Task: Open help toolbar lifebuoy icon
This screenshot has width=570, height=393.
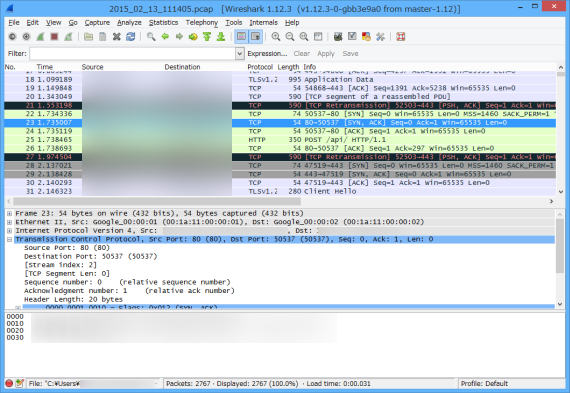Action: [x=401, y=37]
